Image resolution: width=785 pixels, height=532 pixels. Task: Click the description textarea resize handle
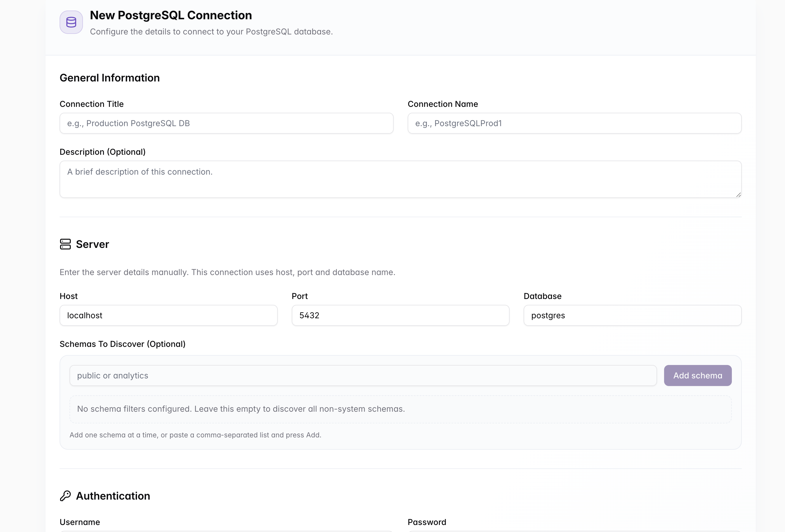738,194
